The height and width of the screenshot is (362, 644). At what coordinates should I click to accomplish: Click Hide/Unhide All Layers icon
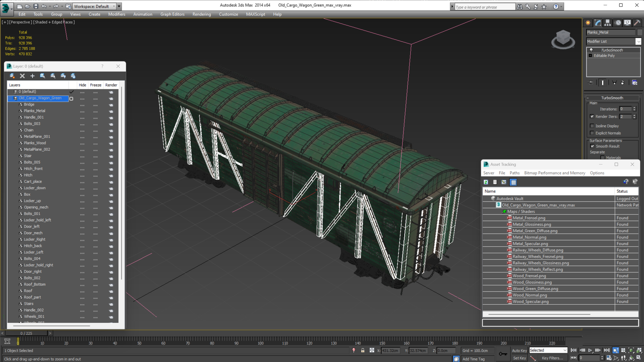coord(63,76)
